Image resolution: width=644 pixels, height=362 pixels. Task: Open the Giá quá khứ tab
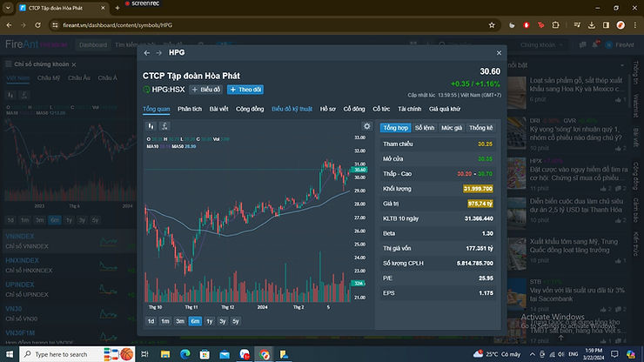pyautogui.click(x=445, y=109)
